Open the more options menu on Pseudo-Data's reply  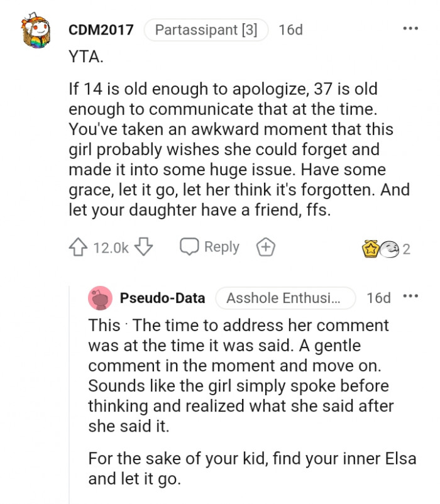(410, 297)
